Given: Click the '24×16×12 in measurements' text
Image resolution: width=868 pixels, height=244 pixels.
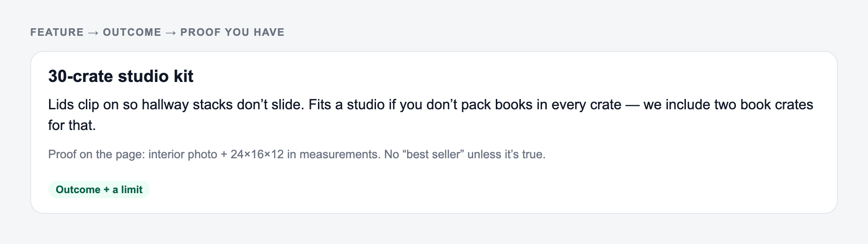Looking at the screenshot, I should (x=305, y=155).
